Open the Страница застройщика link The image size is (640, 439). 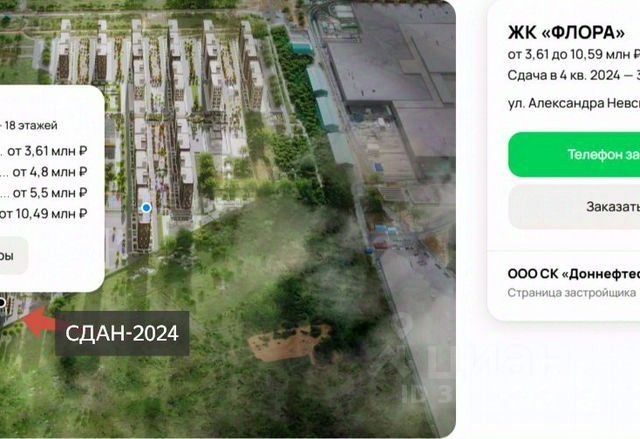coord(572,293)
